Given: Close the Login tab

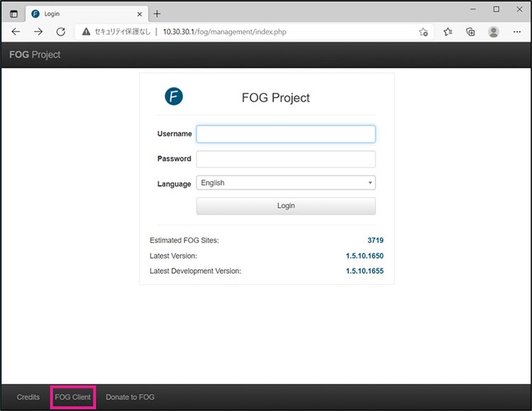Looking at the screenshot, I should coord(140,14).
